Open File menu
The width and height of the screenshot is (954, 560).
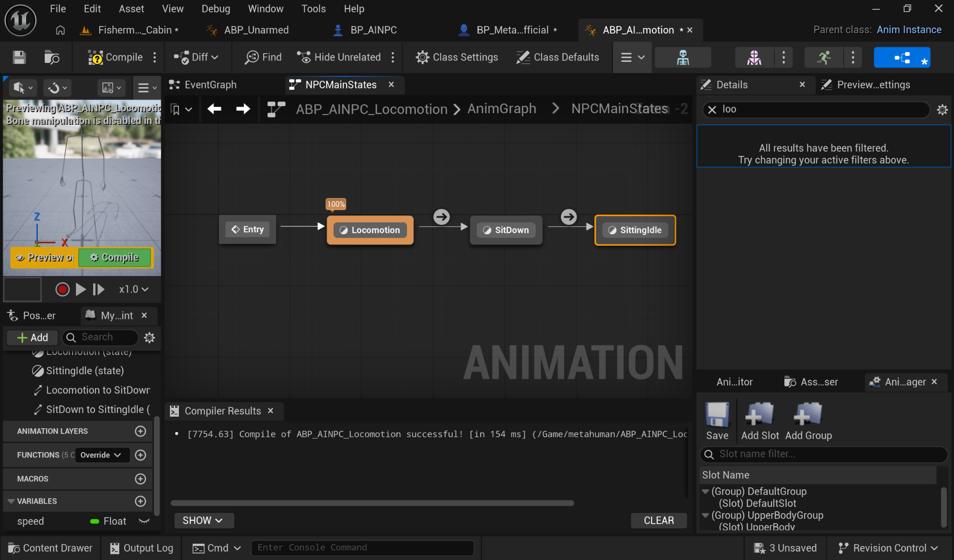click(58, 9)
